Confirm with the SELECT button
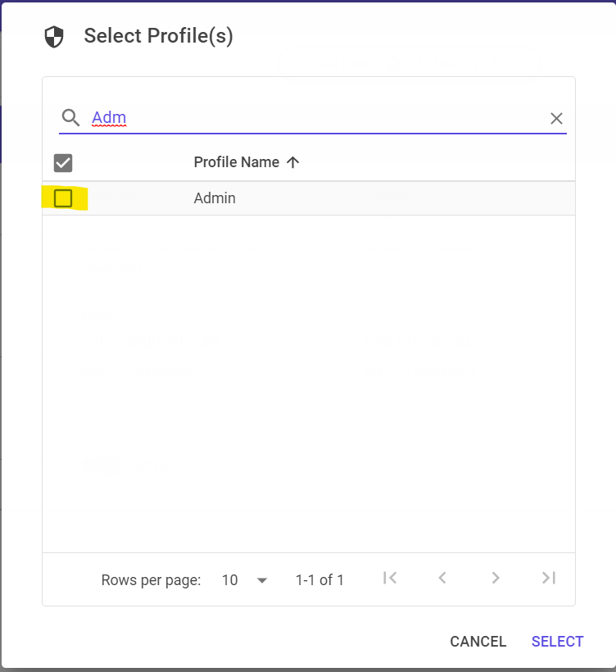Image resolution: width=616 pixels, height=672 pixels. [x=557, y=642]
